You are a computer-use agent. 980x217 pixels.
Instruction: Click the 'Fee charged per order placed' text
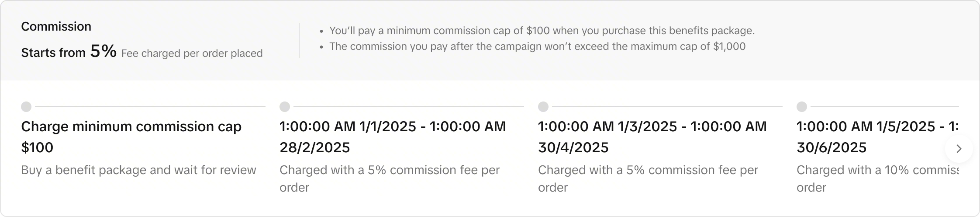(192, 53)
